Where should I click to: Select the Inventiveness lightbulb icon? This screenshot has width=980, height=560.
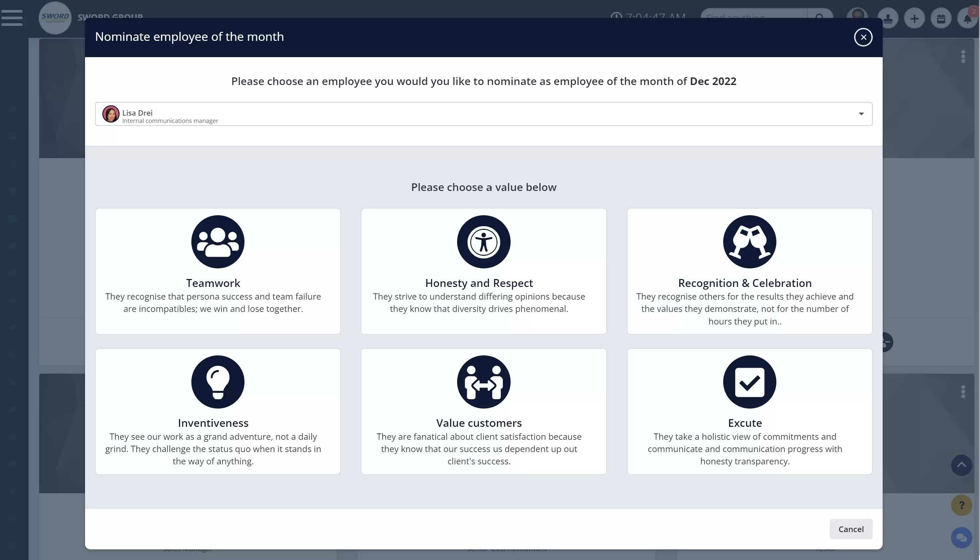pos(218,382)
